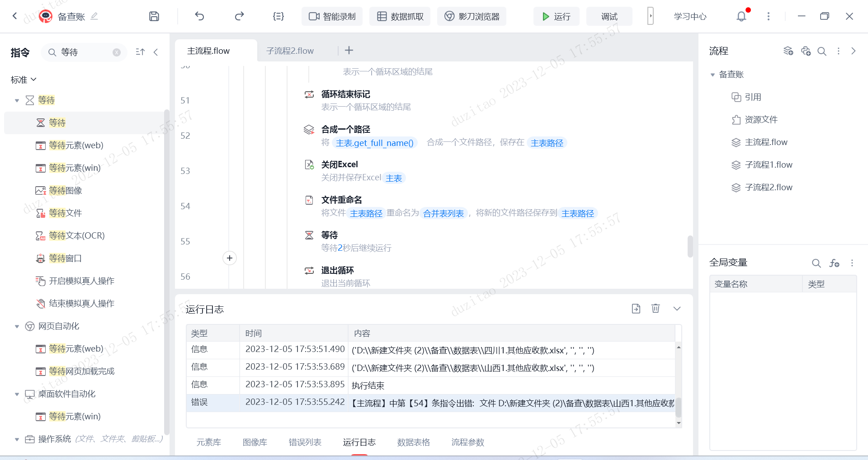The image size is (868, 460).
Task: Search in the flow panel magnifier
Action: [822, 51]
